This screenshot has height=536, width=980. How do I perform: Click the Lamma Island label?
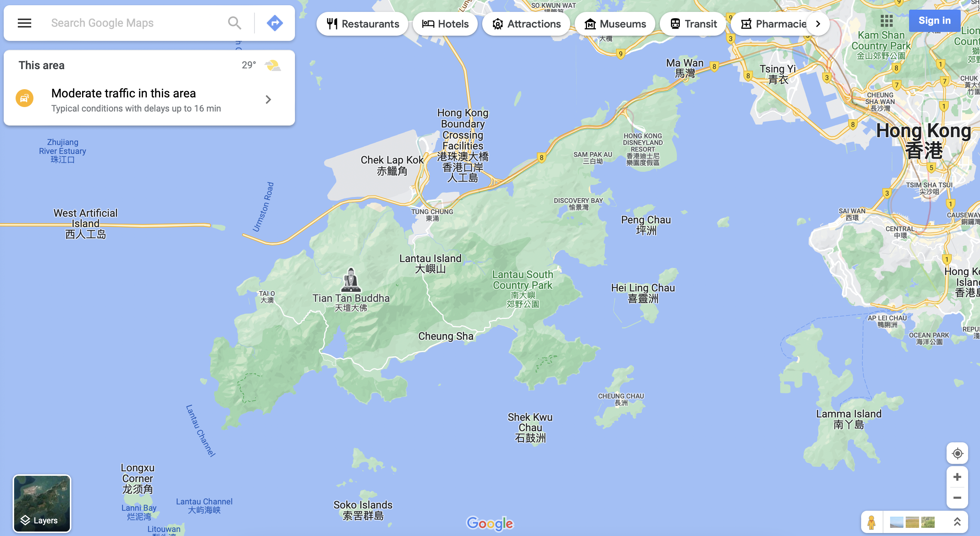(x=848, y=419)
